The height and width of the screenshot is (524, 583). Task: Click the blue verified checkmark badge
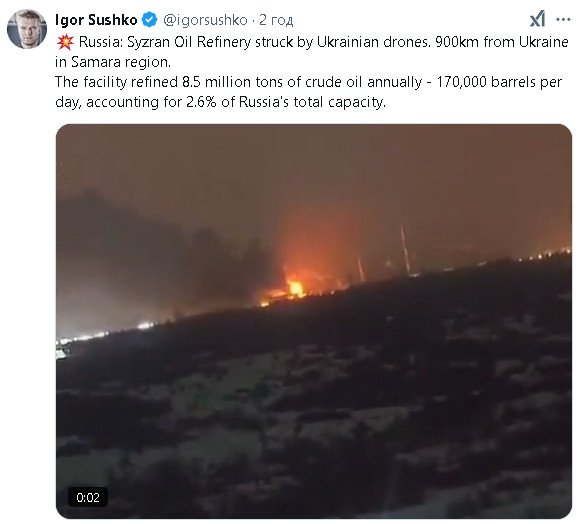click(150, 19)
